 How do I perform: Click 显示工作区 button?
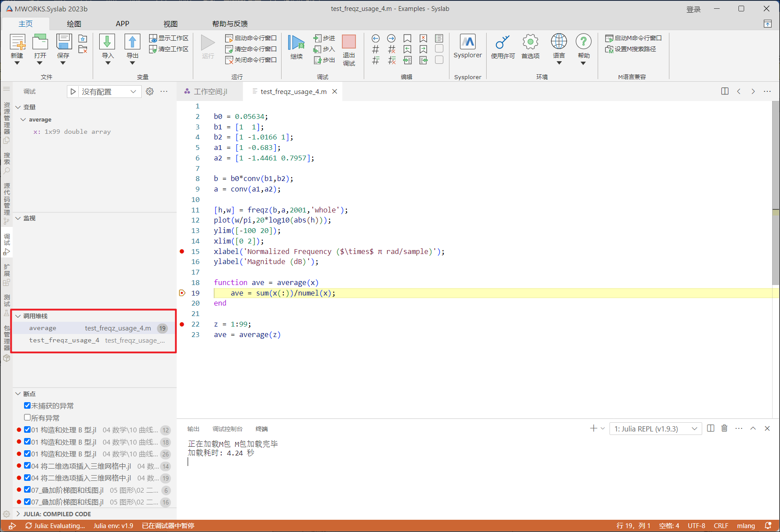tap(169, 38)
